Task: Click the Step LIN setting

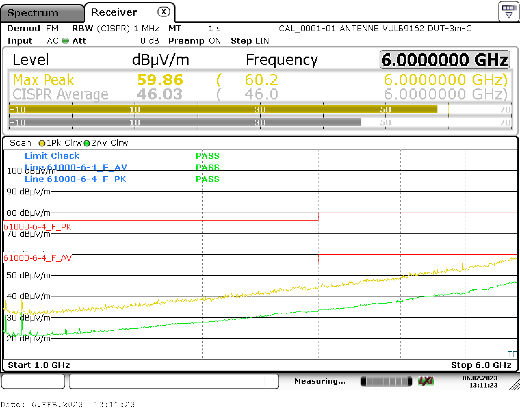Action: [250, 41]
